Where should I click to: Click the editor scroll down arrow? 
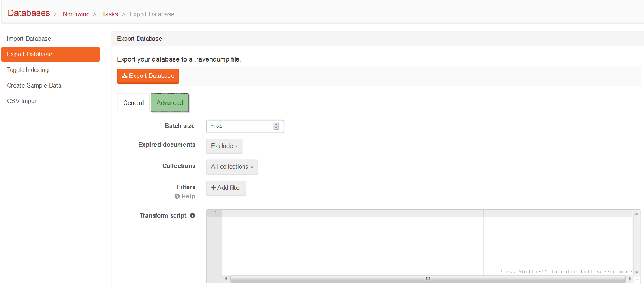(x=637, y=273)
